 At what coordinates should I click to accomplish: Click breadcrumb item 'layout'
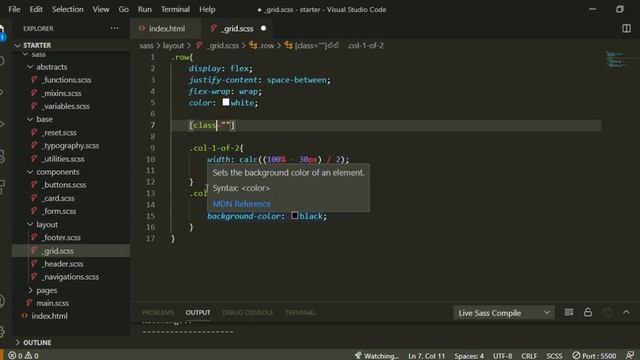coord(173,46)
